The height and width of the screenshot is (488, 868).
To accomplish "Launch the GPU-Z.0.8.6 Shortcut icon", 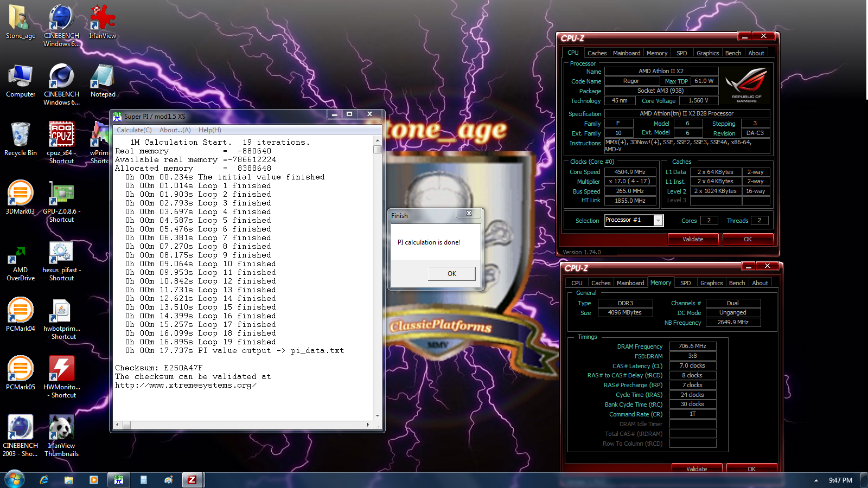I will [x=61, y=201].
